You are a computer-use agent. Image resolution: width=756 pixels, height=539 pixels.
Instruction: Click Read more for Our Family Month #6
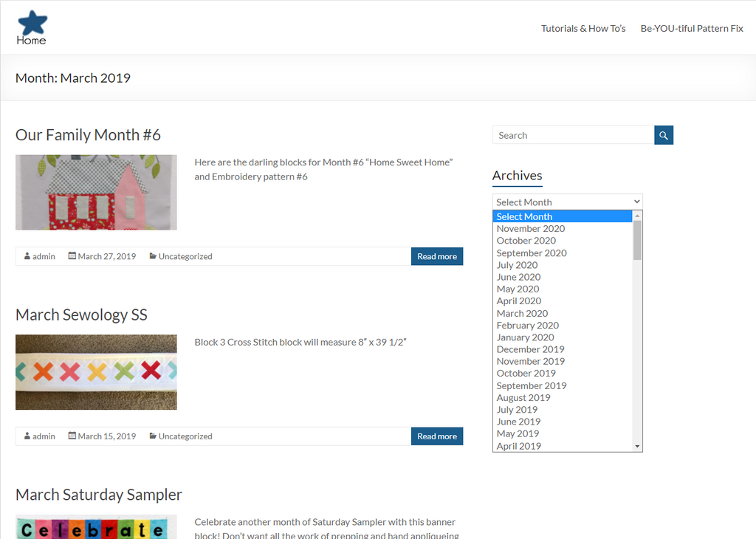[x=436, y=256]
